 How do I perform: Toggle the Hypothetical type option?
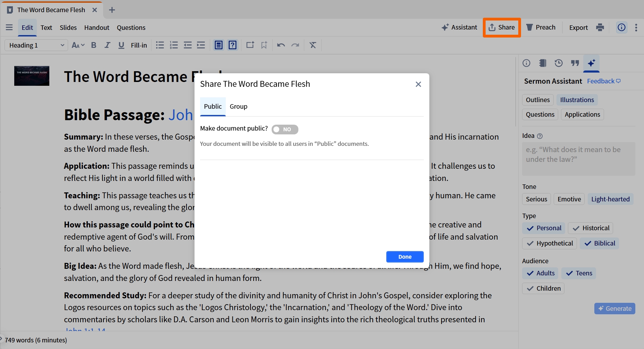[550, 243]
